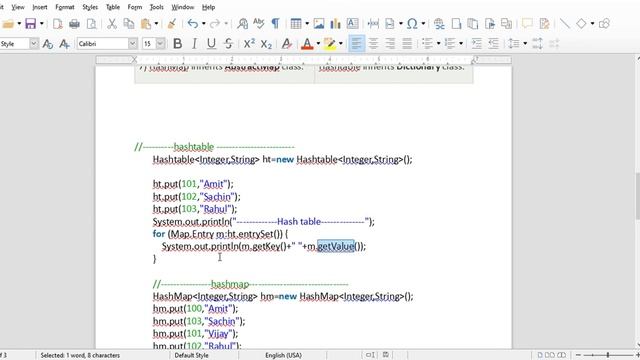
Task: Run the spelling check
Action: [259, 24]
